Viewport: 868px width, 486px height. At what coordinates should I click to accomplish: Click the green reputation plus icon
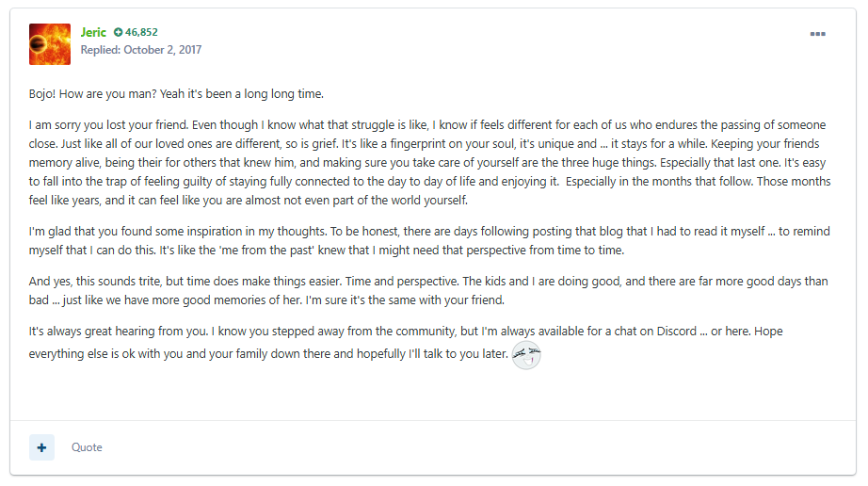(118, 33)
